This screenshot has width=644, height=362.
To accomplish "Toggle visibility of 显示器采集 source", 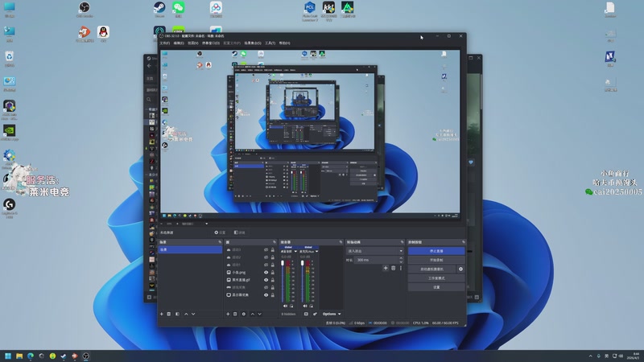I will pos(266,294).
